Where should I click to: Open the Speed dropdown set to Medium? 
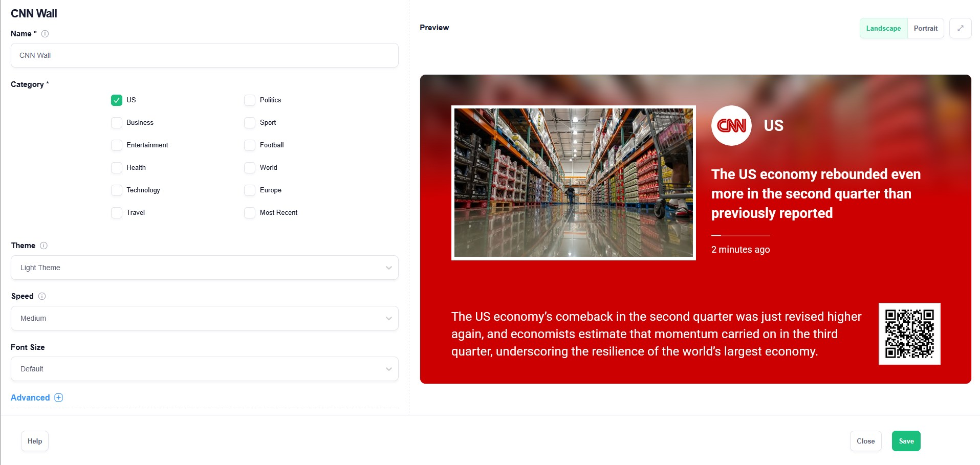click(x=204, y=318)
